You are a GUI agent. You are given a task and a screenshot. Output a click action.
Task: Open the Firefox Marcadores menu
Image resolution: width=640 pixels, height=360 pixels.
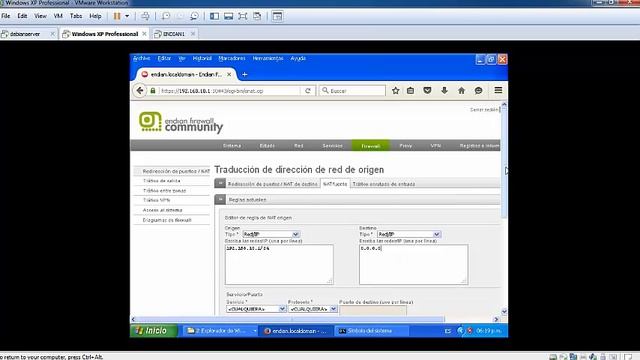click(x=232, y=58)
